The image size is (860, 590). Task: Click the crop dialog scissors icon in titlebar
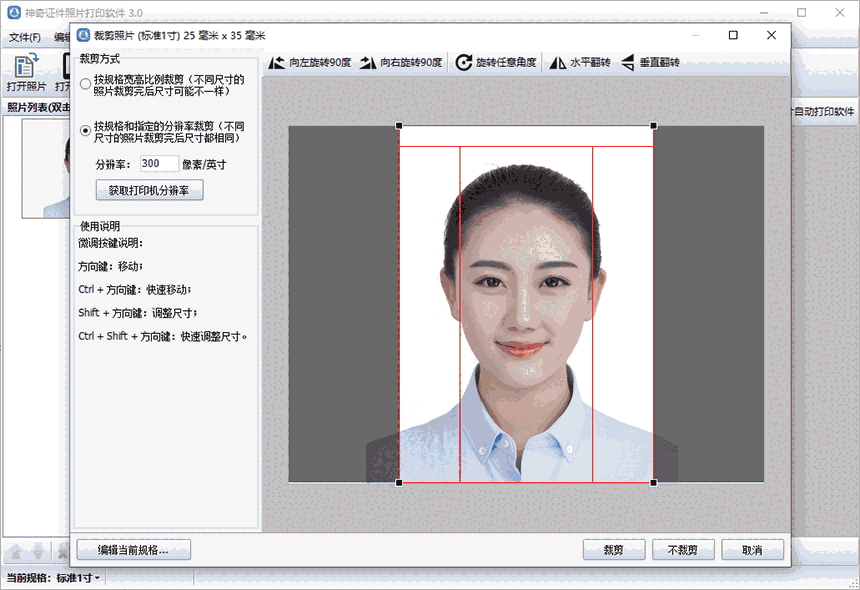point(81,35)
